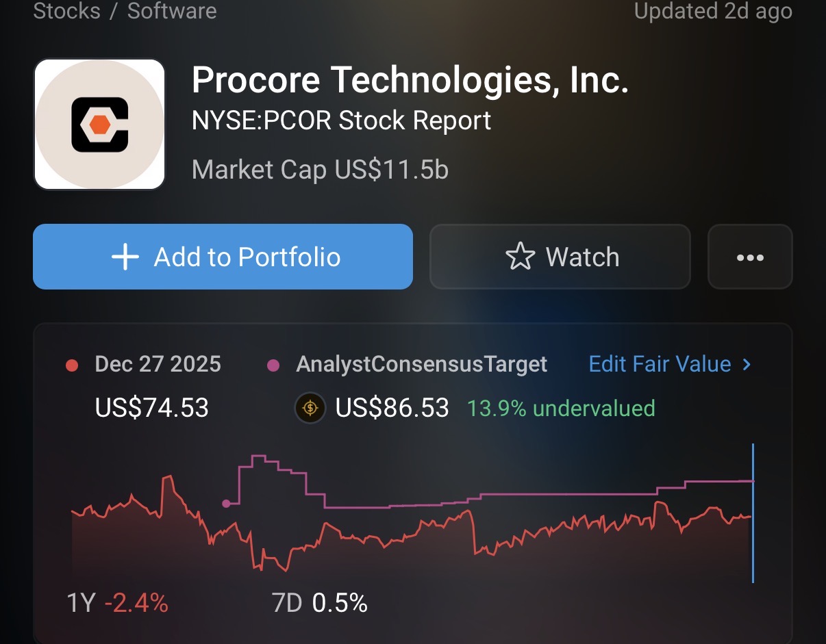Toggle the Dec 27 2025 price series label
This screenshot has width=826, height=644.
(x=158, y=364)
